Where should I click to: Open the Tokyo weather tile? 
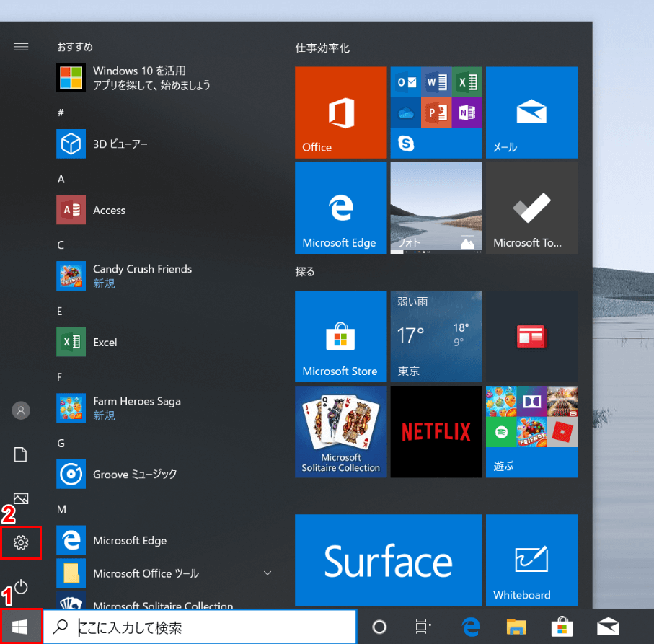pos(436,336)
